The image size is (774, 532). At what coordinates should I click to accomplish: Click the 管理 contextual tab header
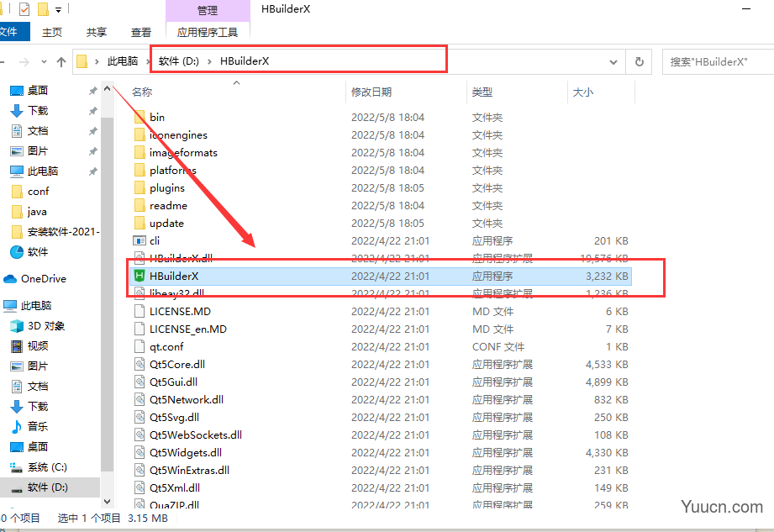(208, 10)
